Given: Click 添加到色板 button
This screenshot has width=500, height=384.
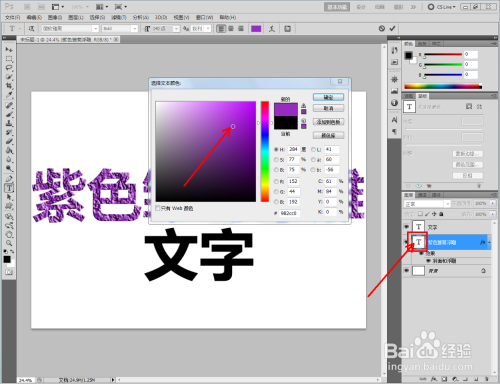Looking at the screenshot, I should (328, 122).
